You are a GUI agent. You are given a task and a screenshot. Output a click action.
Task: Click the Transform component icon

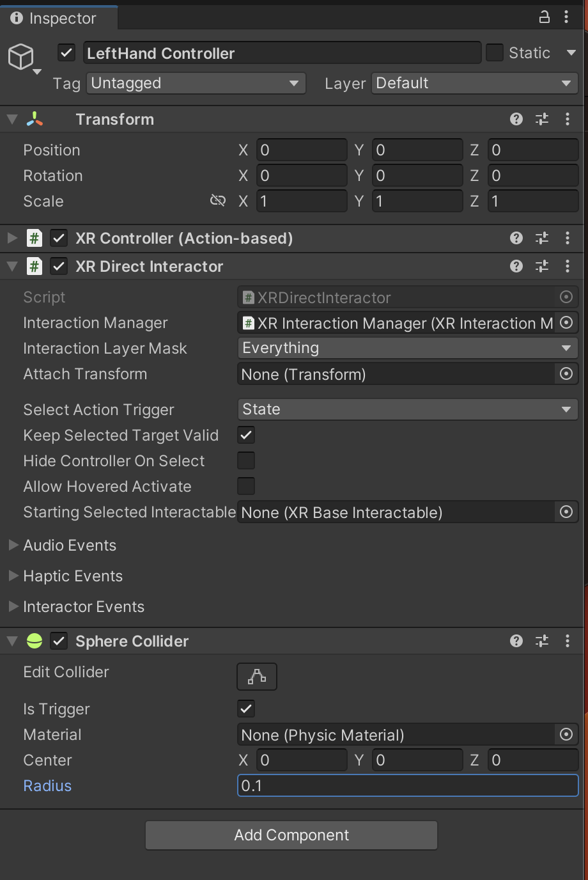pyautogui.click(x=35, y=119)
